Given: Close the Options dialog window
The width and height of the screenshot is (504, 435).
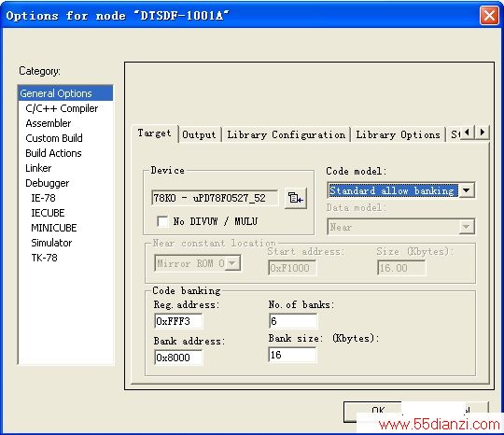Looking at the screenshot, I should click(x=489, y=15).
